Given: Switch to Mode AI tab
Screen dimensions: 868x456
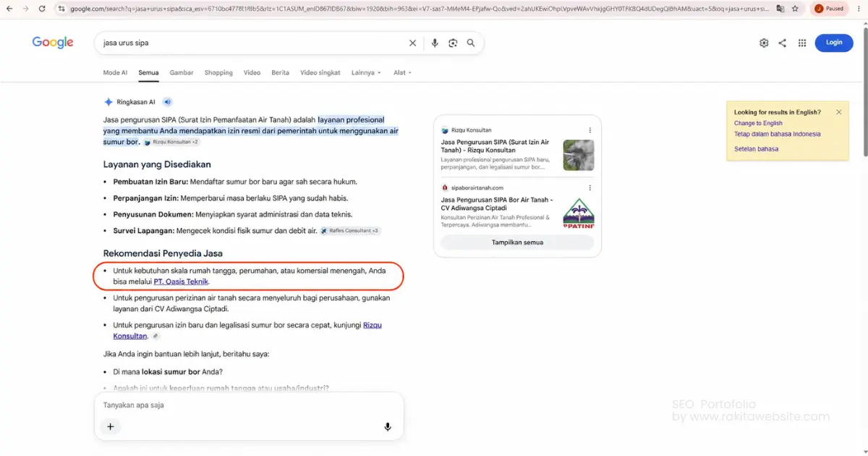Looking at the screenshot, I should click(x=115, y=72).
